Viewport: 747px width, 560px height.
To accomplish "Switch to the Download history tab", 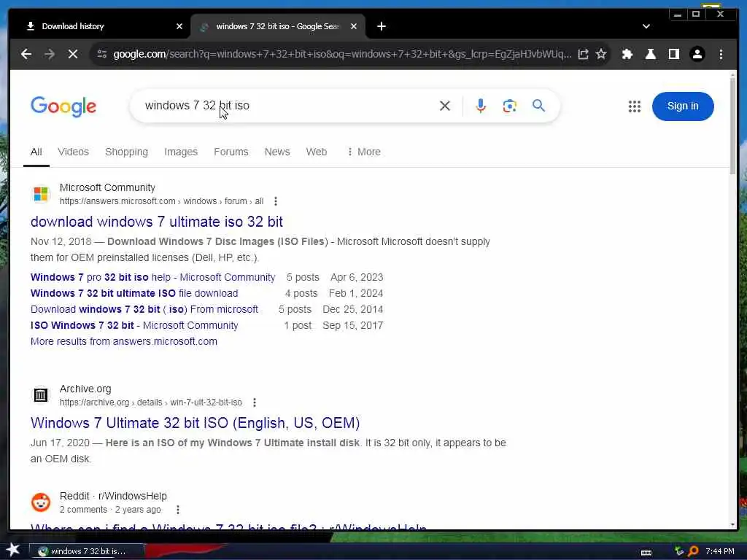I will (100, 27).
